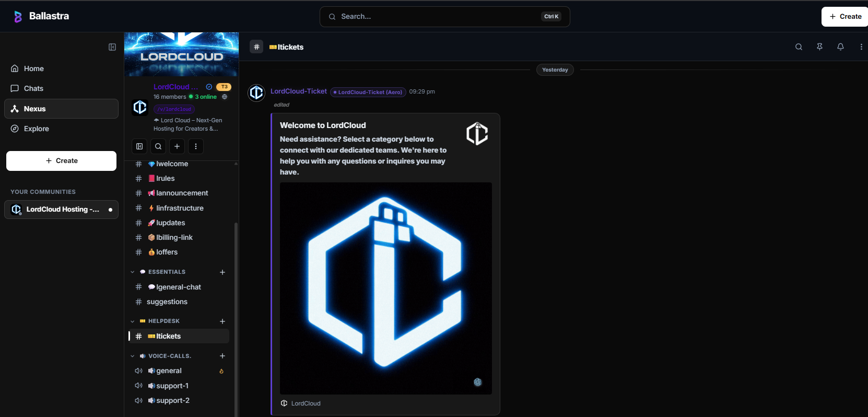
Task: Search messages in the tickets channel
Action: (799, 47)
